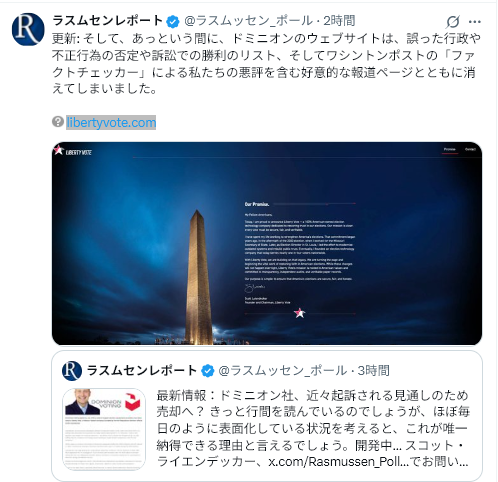Open the Dominion Voting thumbnail in quoted tweet
The width and height of the screenshot is (498, 482).
click(104, 429)
